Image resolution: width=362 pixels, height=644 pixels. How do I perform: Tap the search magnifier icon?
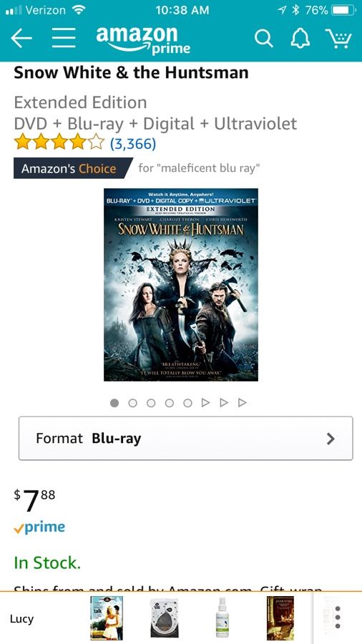[263, 39]
